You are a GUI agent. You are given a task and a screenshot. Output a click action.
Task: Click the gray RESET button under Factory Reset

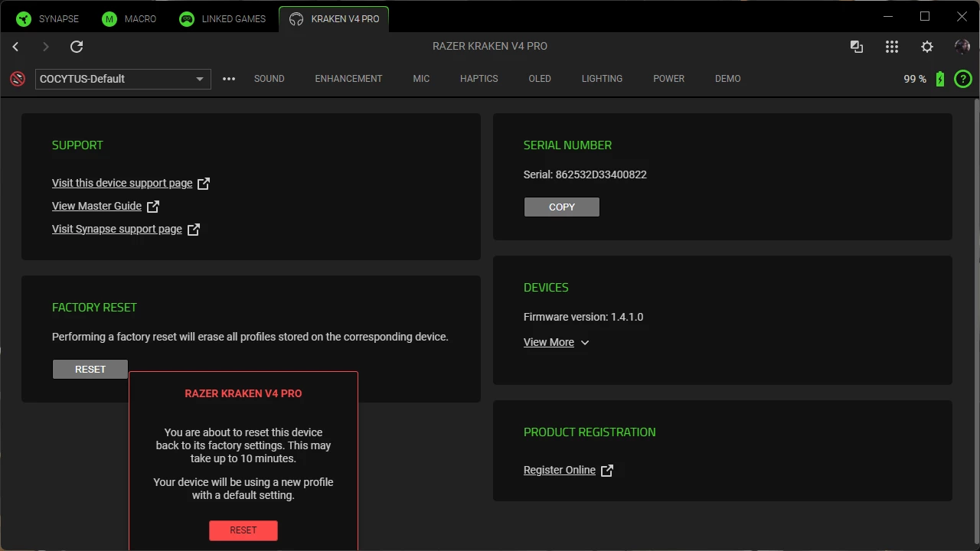[90, 370]
